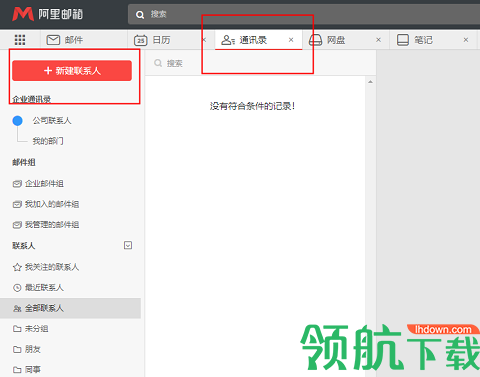Open 我加入的邮件组 group list
The width and height of the screenshot is (480, 377).
52,204
